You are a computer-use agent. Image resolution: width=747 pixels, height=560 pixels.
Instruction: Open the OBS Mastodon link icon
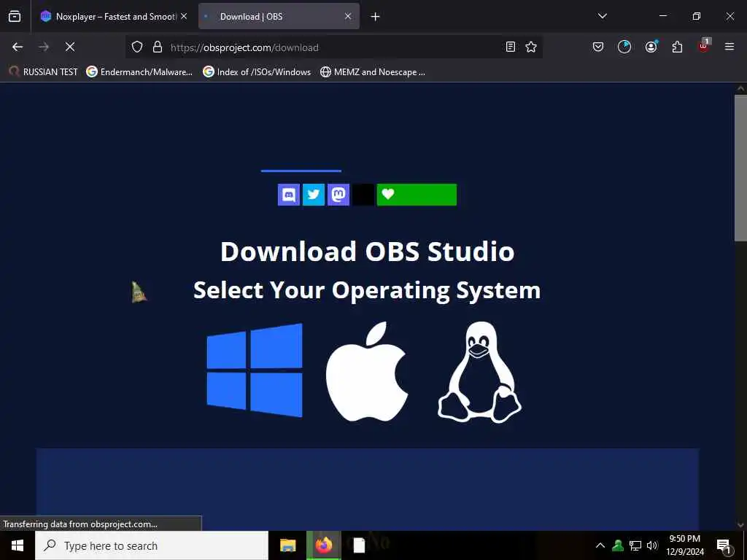[338, 195]
